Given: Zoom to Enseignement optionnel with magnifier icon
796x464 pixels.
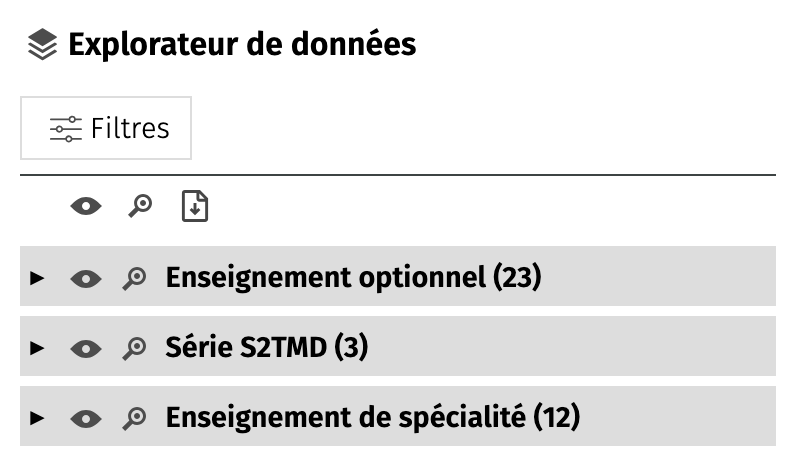Looking at the screenshot, I should (x=134, y=278).
